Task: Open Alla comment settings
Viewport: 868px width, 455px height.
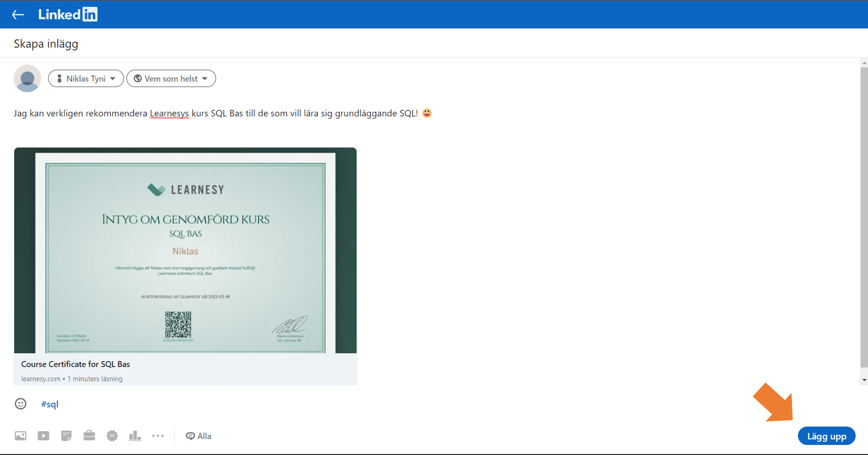Action: pos(198,436)
